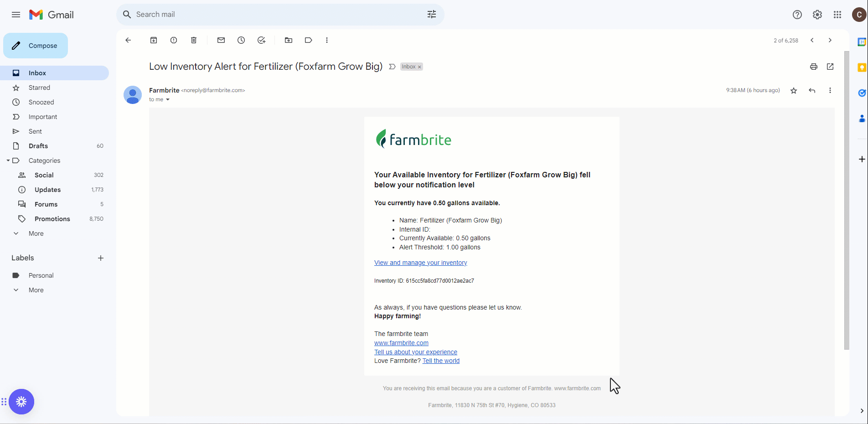The height and width of the screenshot is (424, 868).
Task: Open the Promotions category
Action: pyautogui.click(x=55, y=219)
